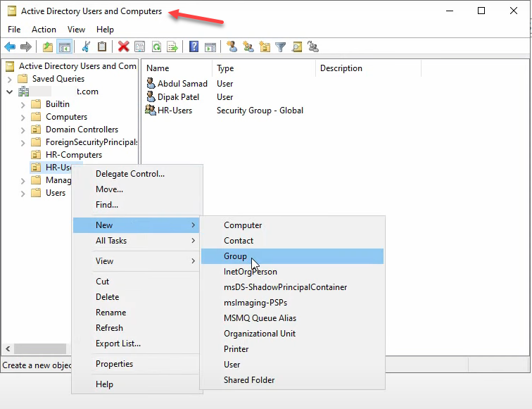The height and width of the screenshot is (409, 532).
Task: Select Rename in context menu
Action: pos(136,313)
